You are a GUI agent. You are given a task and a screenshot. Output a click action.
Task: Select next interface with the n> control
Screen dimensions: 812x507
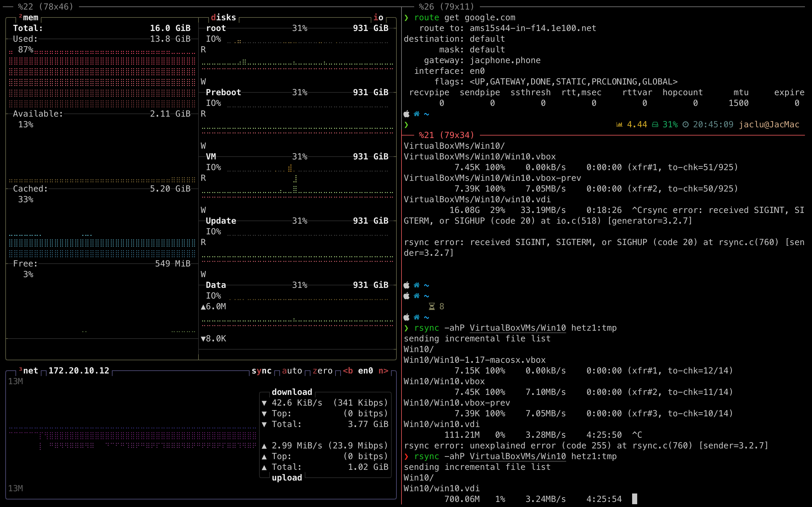tap(383, 370)
